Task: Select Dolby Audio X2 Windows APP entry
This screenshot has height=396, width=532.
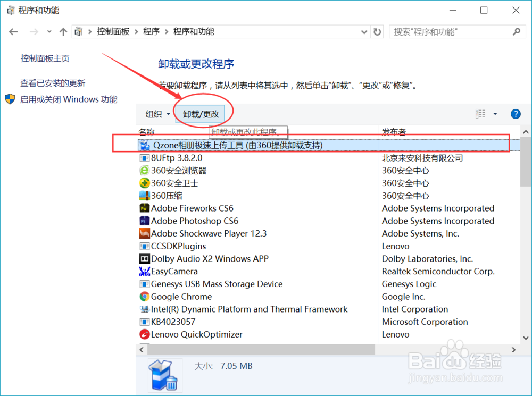Action: coord(210,259)
